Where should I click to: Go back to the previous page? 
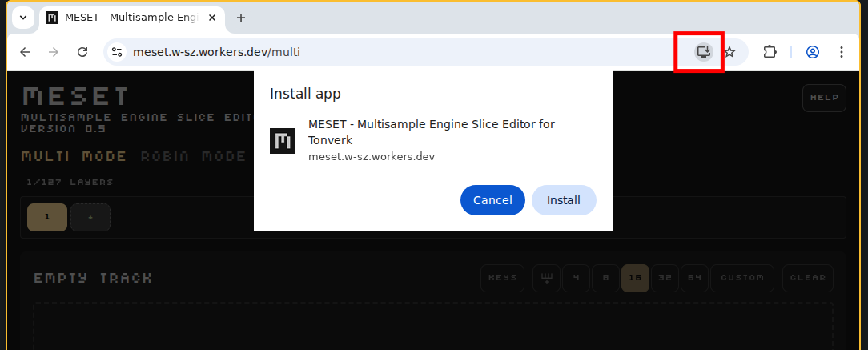click(x=25, y=52)
